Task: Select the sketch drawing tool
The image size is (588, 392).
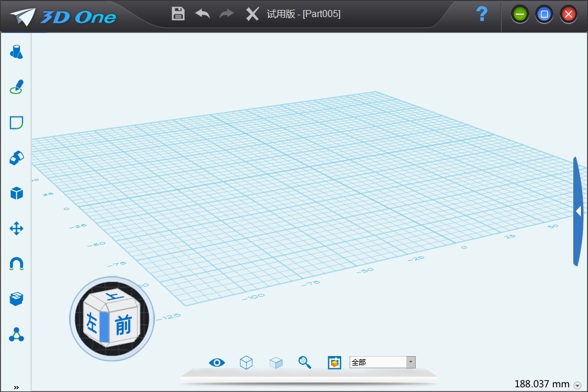Action: point(16,87)
